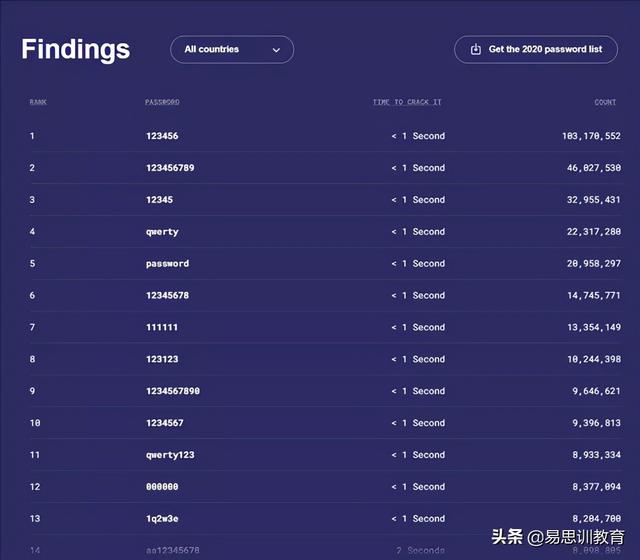
Task: Sort by the PASSWORD column header
Action: pos(162,102)
